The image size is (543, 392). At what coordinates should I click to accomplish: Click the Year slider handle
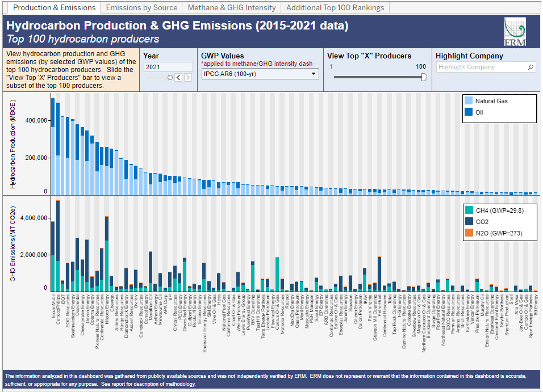coord(170,78)
